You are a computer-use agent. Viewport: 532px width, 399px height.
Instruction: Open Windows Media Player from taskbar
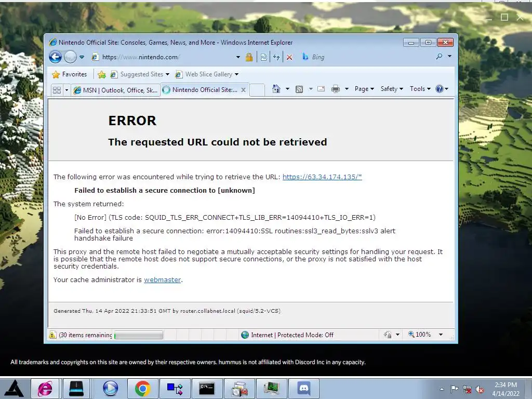click(x=111, y=389)
